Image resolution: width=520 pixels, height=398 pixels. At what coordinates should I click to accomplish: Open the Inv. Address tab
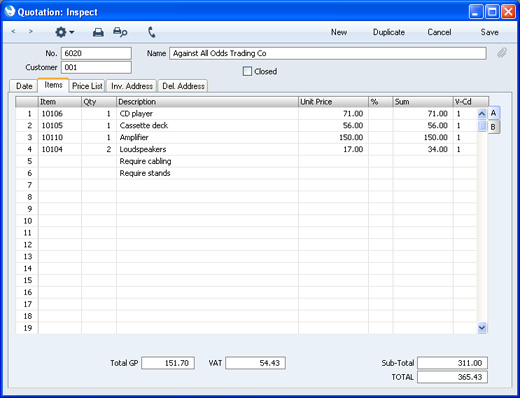[x=132, y=86]
